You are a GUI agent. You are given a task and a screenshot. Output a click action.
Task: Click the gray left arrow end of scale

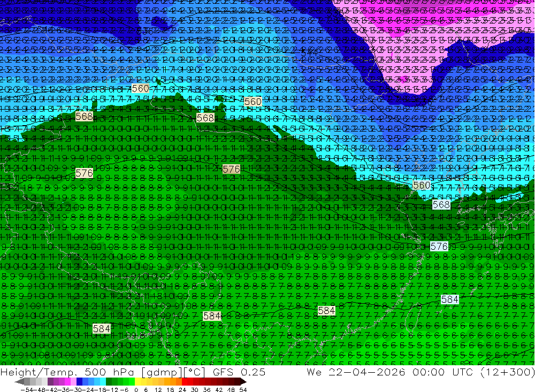pos(19,382)
